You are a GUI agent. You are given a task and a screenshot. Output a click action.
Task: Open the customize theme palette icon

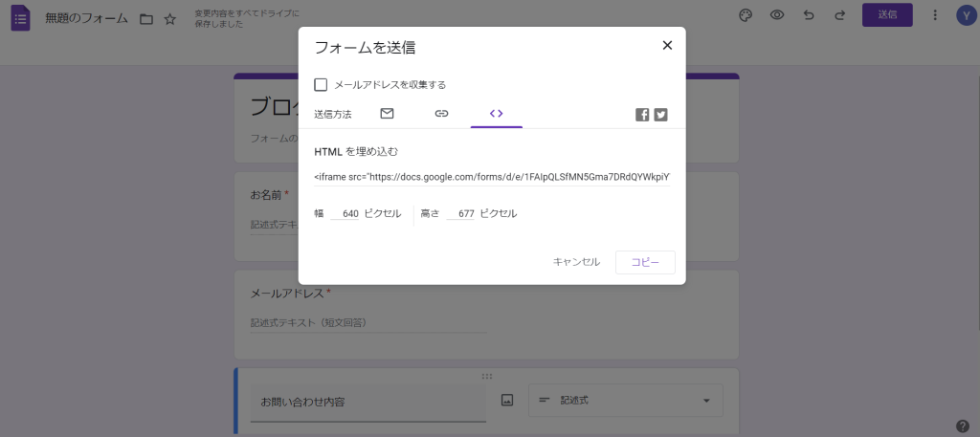(x=746, y=15)
